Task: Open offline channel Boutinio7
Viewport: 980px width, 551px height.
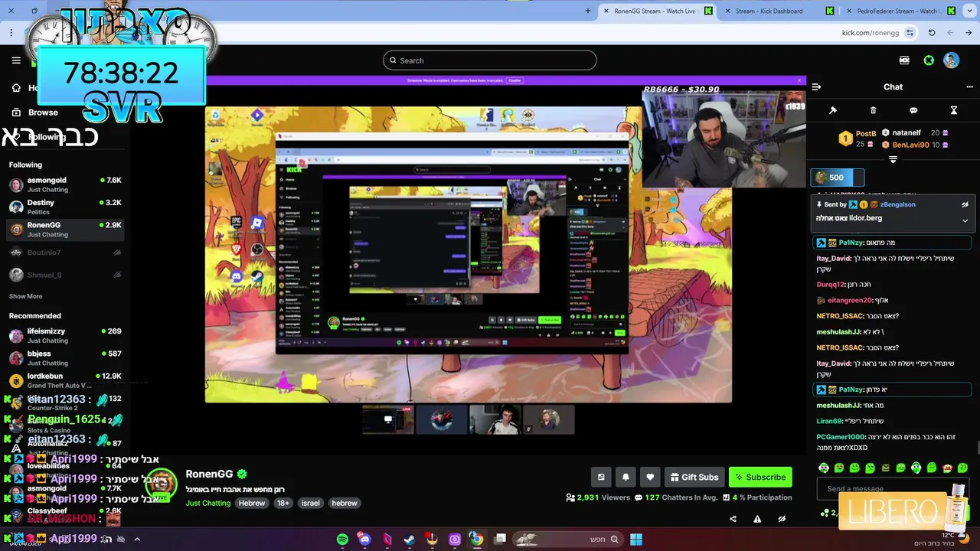Action: pyautogui.click(x=65, y=253)
